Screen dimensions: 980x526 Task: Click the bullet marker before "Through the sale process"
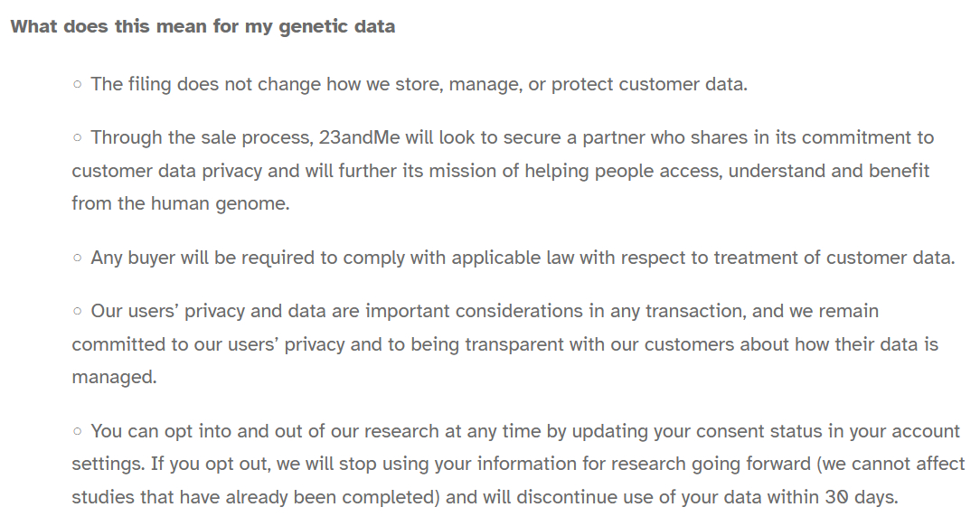[x=78, y=138]
